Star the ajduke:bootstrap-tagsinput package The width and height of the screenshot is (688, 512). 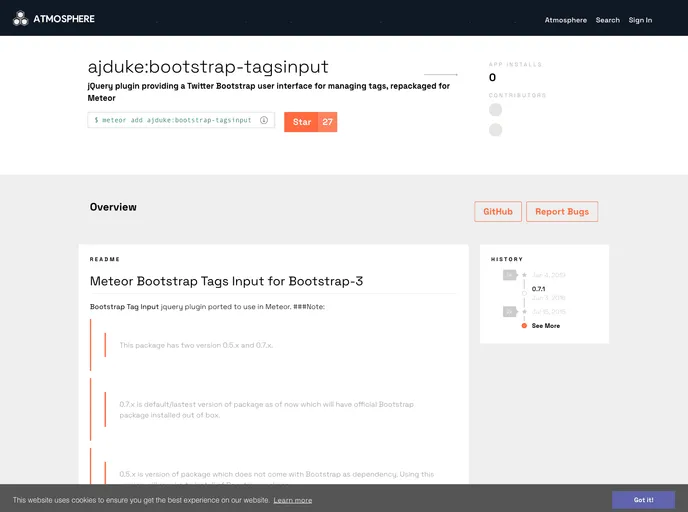point(301,122)
